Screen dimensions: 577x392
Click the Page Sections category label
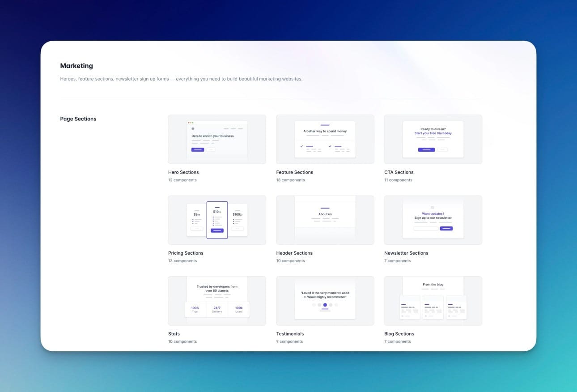(78, 119)
